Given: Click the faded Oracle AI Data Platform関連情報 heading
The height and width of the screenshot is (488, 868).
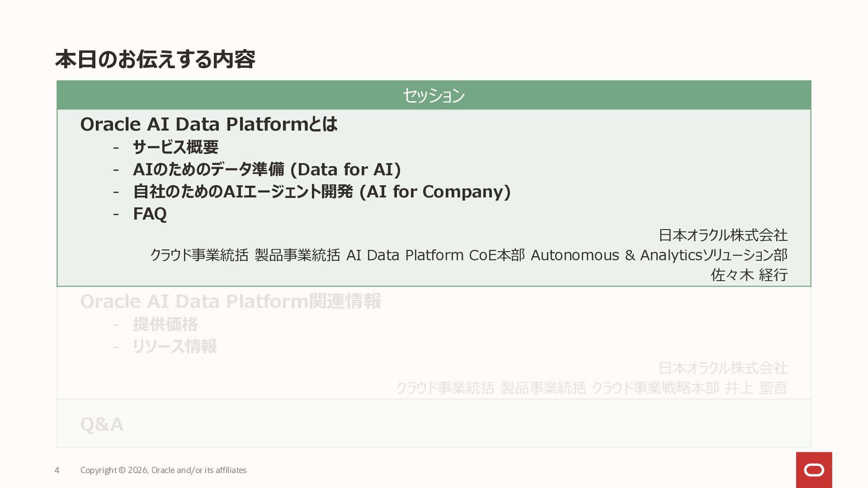Looking at the screenshot, I should 230,301.
